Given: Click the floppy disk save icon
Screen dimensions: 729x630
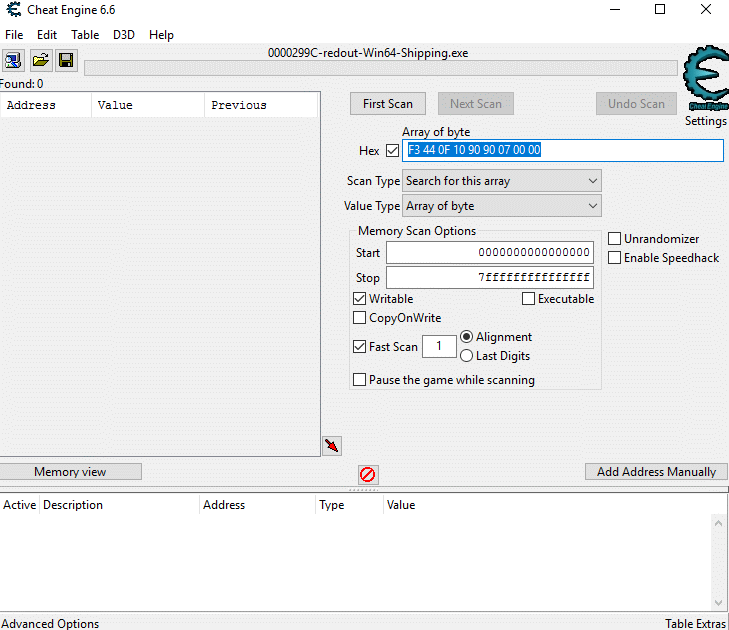Looking at the screenshot, I should [x=66, y=61].
